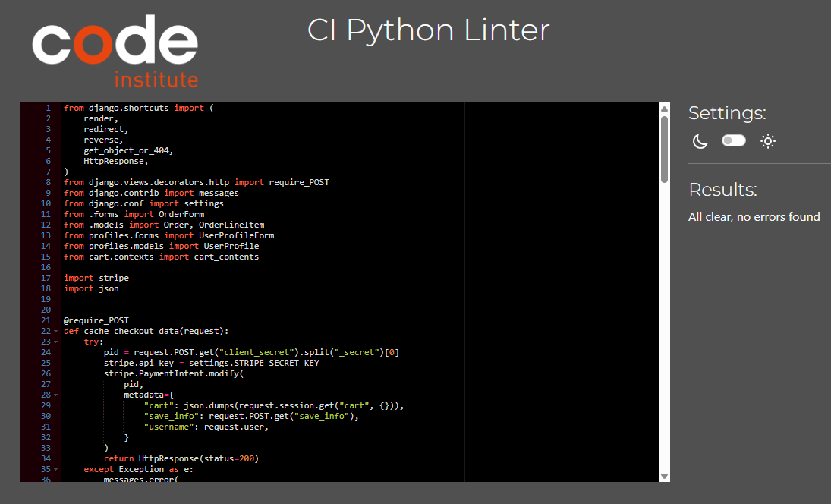Click the editor vertical scrollbar thumb
The image size is (831, 504).
[x=664, y=150]
